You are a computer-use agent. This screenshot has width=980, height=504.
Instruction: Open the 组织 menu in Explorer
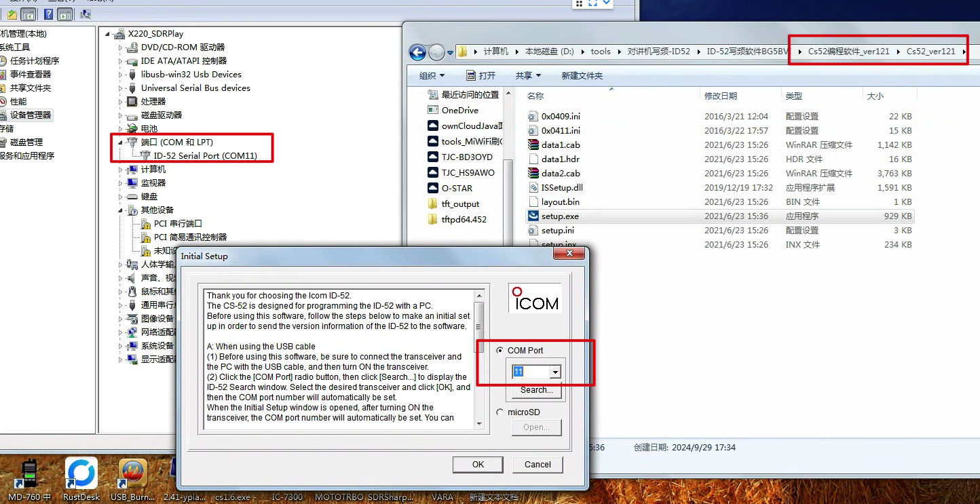coord(432,75)
